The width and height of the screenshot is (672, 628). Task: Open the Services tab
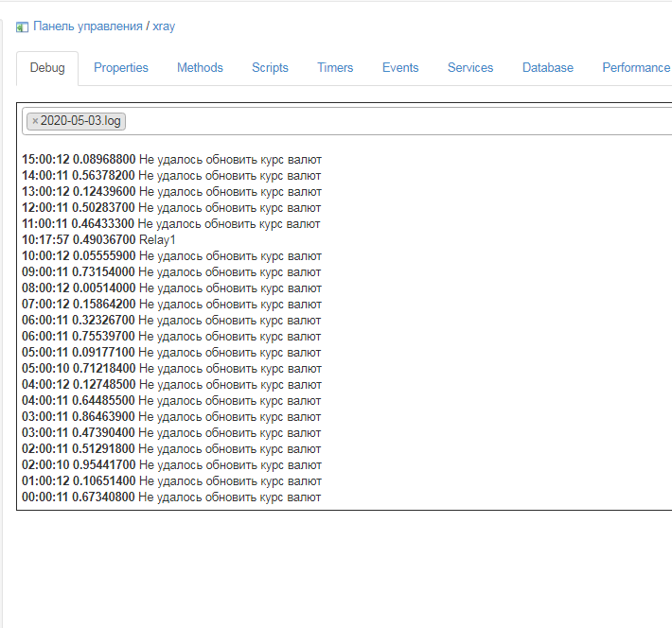pos(470,68)
